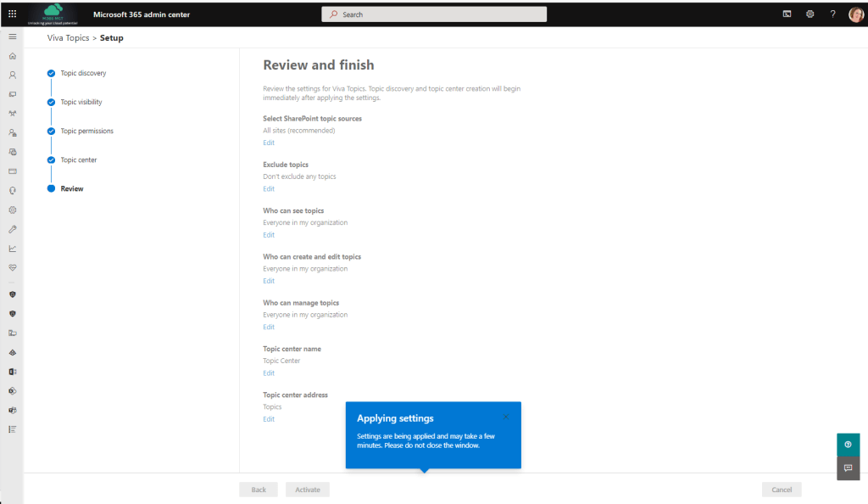
Task: Click the Topic permissions step circle
Action: (50, 131)
